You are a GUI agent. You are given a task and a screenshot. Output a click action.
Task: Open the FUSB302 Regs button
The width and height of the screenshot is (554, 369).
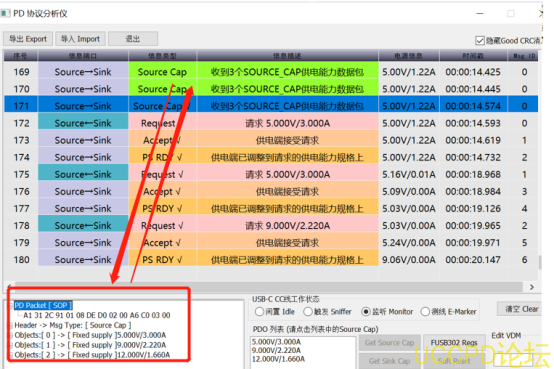[454, 342]
